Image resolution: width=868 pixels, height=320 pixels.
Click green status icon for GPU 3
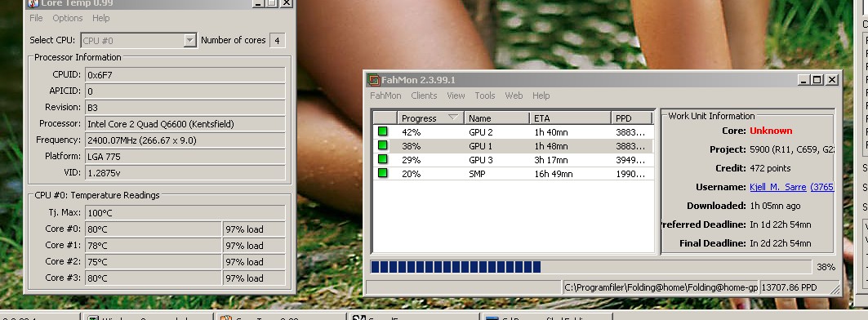tap(382, 159)
